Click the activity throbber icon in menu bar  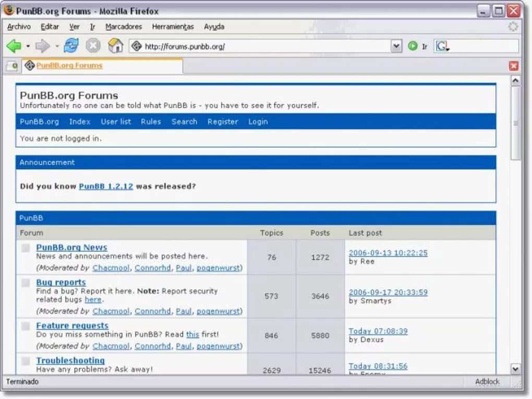pyautogui.click(x=513, y=27)
